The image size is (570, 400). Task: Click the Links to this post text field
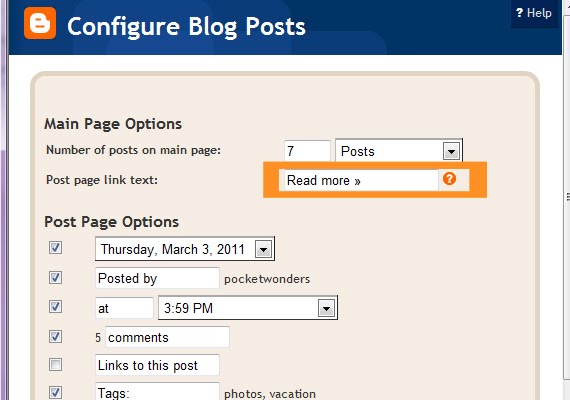pyautogui.click(x=157, y=365)
